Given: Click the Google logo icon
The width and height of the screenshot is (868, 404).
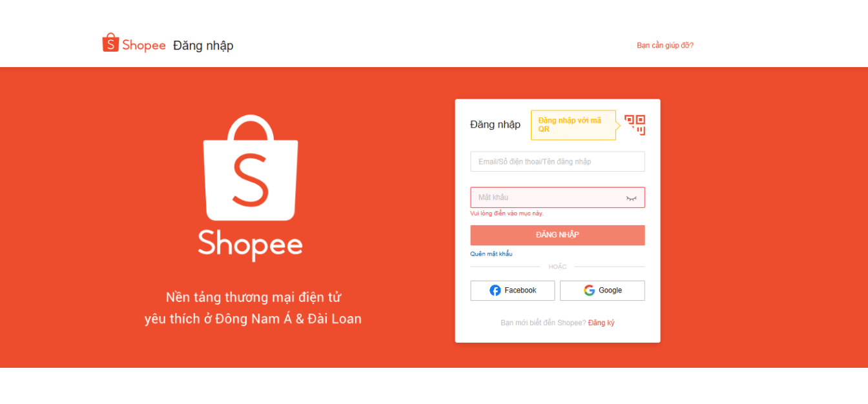Looking at the screenshot, I should [x=589, y=290].
